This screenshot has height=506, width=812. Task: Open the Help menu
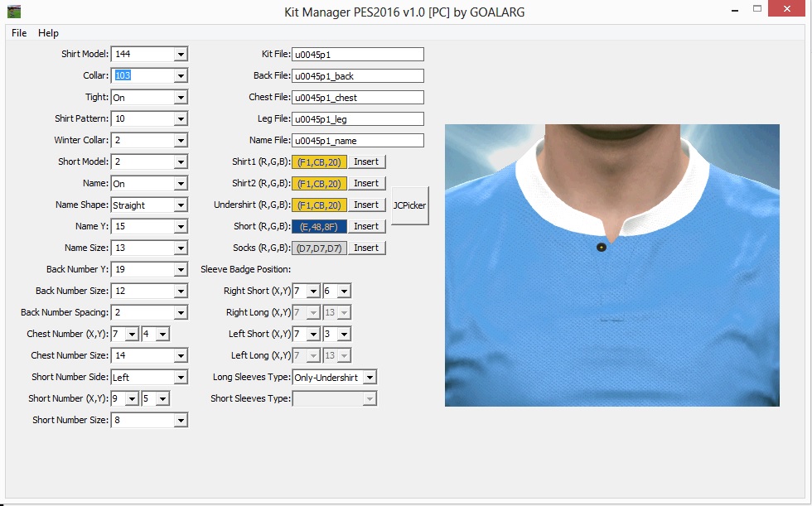(48, 33)
